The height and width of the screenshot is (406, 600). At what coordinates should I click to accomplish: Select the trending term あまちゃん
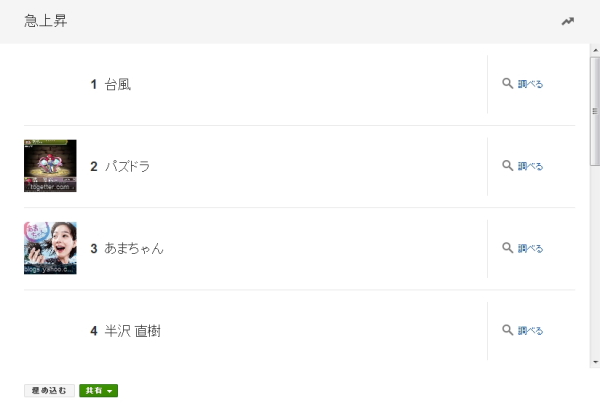click(134, 248)
